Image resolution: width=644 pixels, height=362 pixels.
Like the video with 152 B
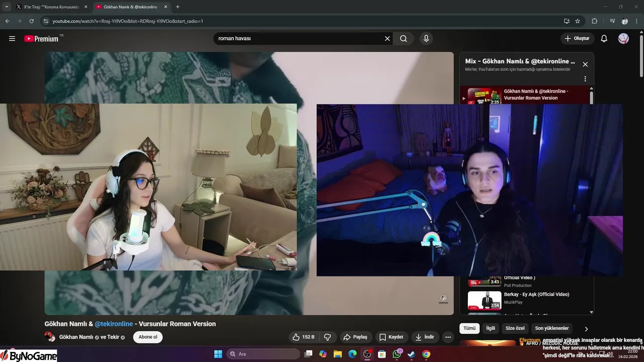pyautogui.click(x=303, y=337)
